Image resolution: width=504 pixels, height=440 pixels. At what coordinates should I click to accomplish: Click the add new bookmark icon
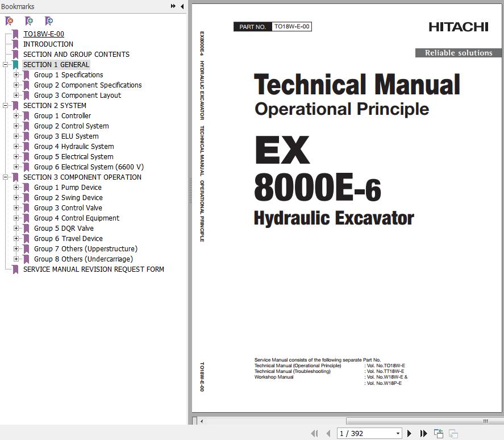tap(29, 21)
